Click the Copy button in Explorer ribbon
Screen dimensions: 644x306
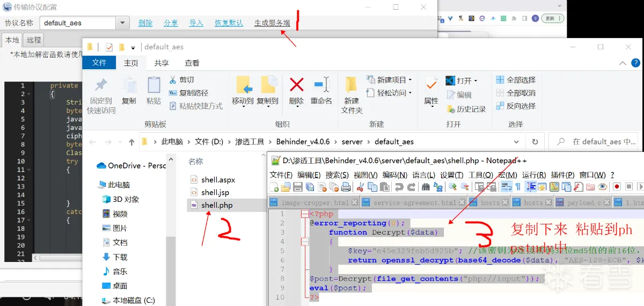(x=129, y=91)
